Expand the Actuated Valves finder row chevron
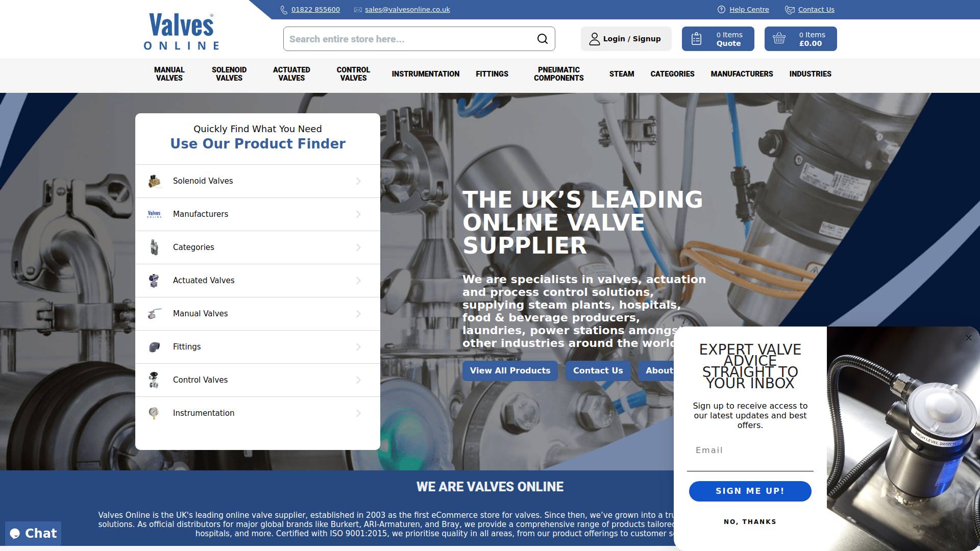The width and height of the screenshot is (980, 551). coord(358,281)
